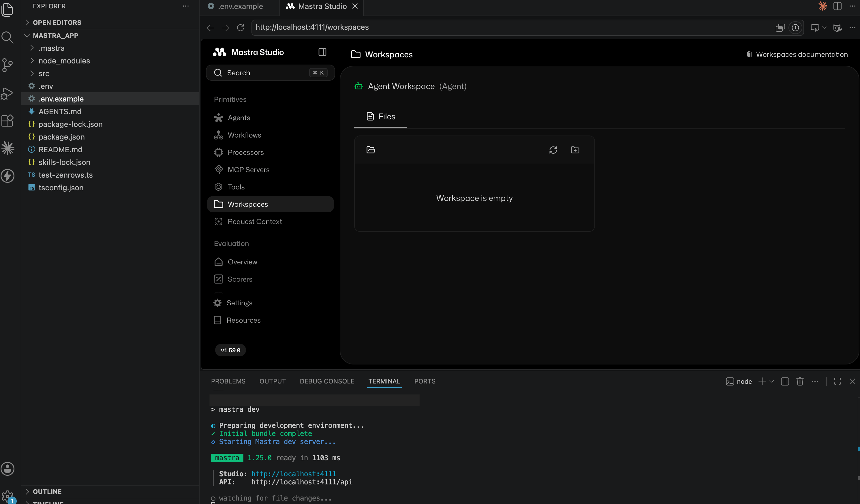The image size is (860, 504).
Task: Focus the Mastra Studio Search field
Action: (270, 73)
